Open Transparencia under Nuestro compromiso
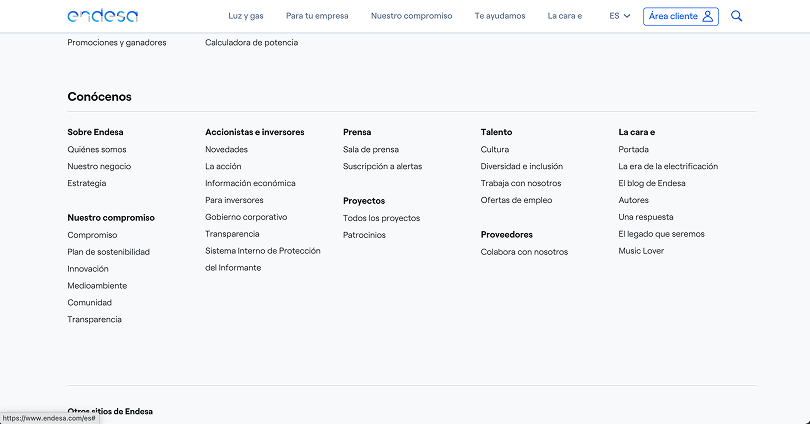The height and width of the screenshot is (424, 810). point(95,320)
